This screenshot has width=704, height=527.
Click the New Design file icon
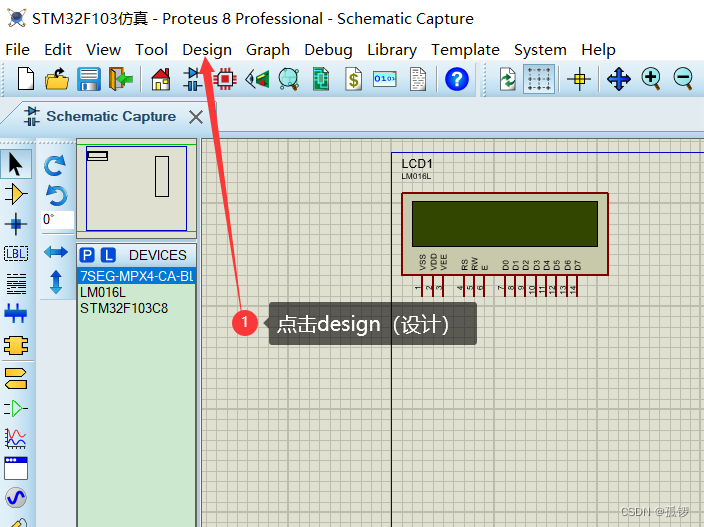pyautogui.click(x=26, y=79)
